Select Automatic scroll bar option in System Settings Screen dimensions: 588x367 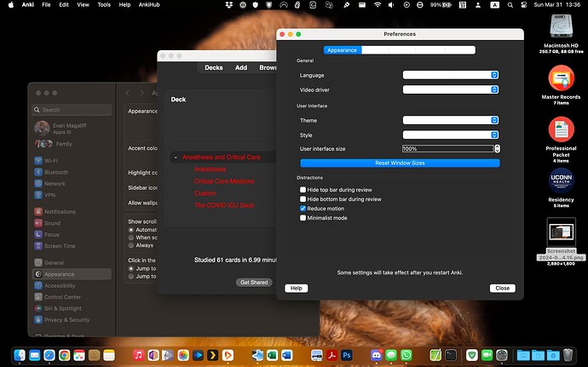pyautogui.click(x=131, y=230)
